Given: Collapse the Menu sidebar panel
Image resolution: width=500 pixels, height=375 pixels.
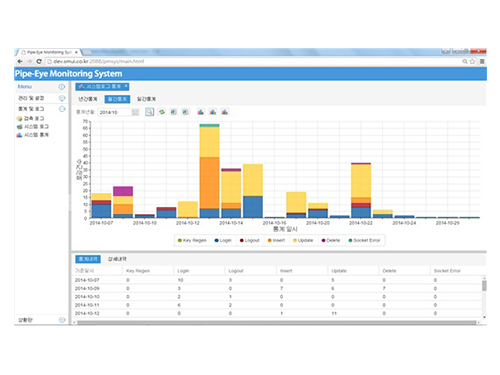Looking at the screenshot, I should pyautogui.click(x=62, y=87).
